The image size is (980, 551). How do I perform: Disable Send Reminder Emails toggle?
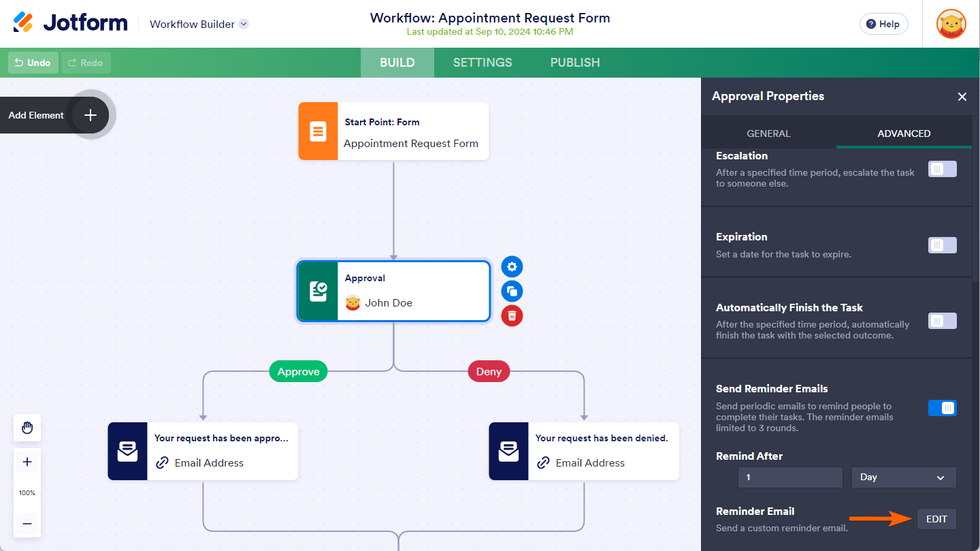click(943, 408)
